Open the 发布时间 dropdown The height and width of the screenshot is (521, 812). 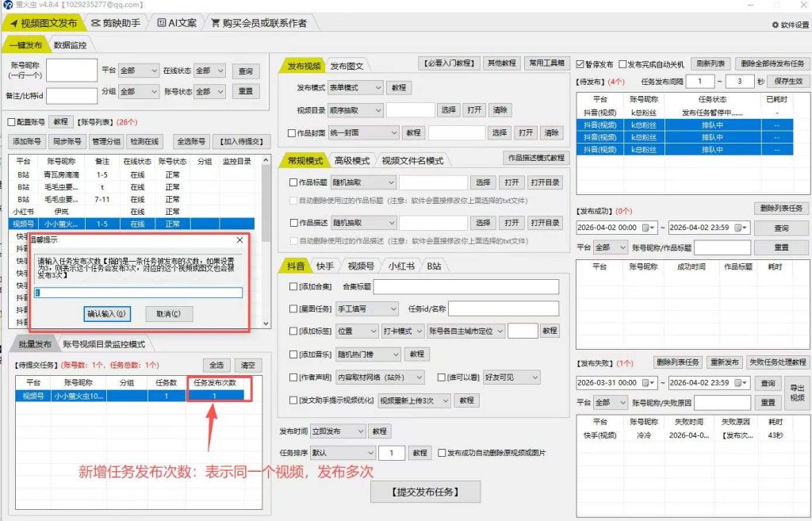click(338, 431)
